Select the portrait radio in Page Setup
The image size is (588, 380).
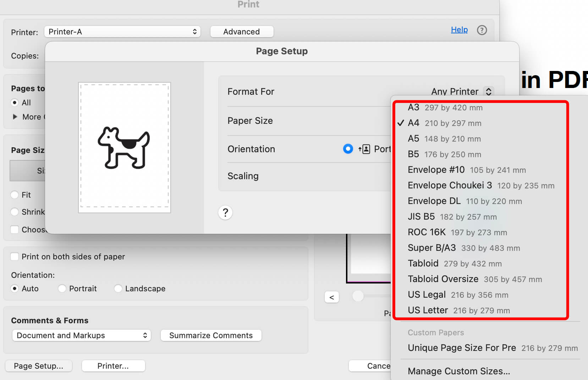tap(348, 149)
